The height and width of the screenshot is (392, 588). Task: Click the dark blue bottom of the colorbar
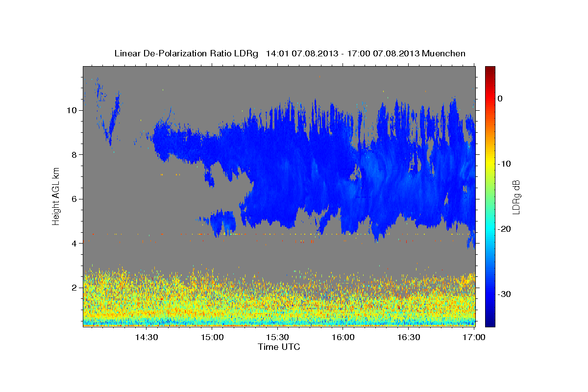tap(490, 321)
